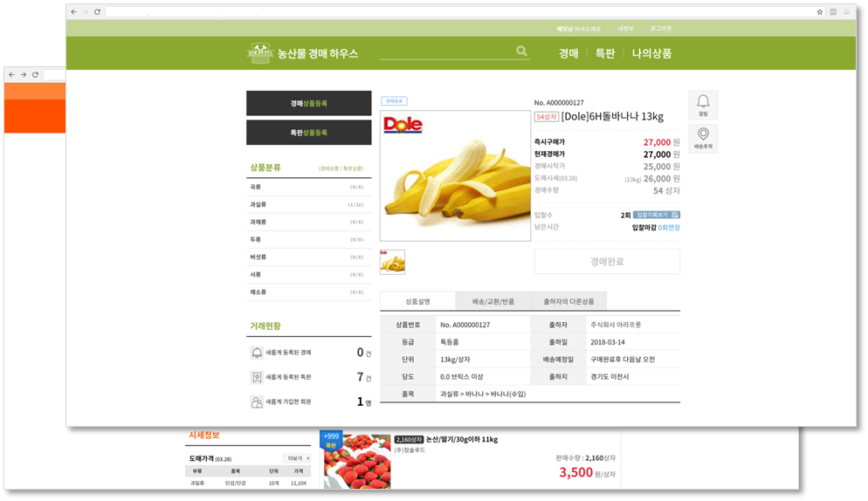The width and height of the screenshot is (868, 501).
Task: Click the 더보기 button beside 도매가격
Action: tap(297, 458)
